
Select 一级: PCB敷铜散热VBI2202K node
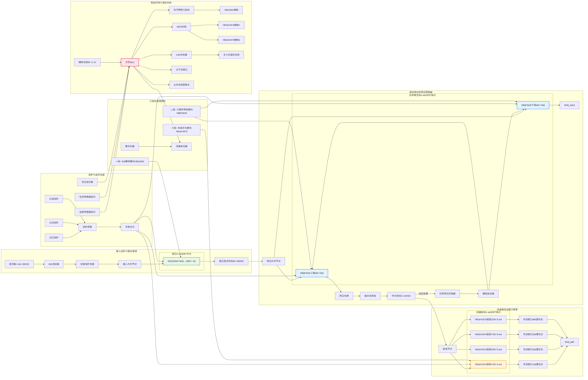130,161
